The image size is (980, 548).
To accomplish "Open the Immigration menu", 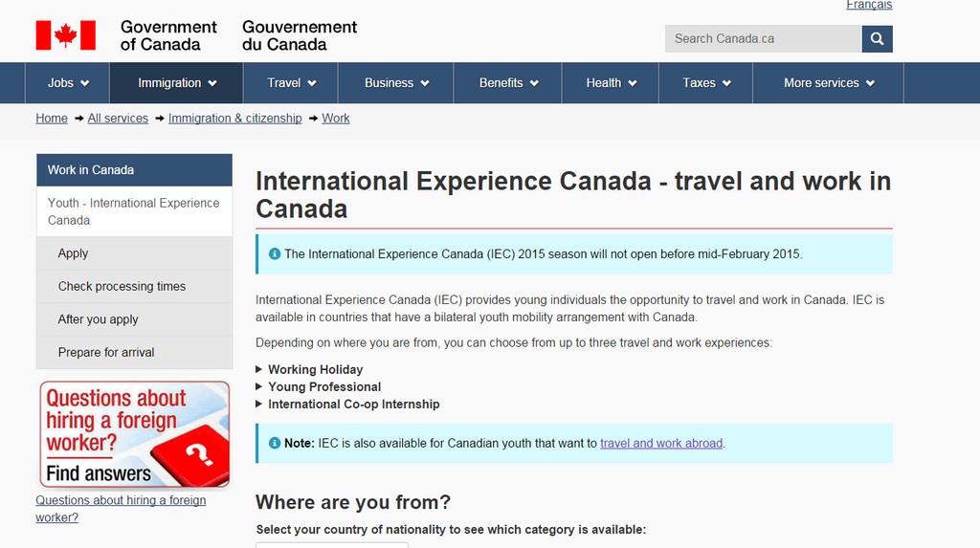I will pos(177,83).
